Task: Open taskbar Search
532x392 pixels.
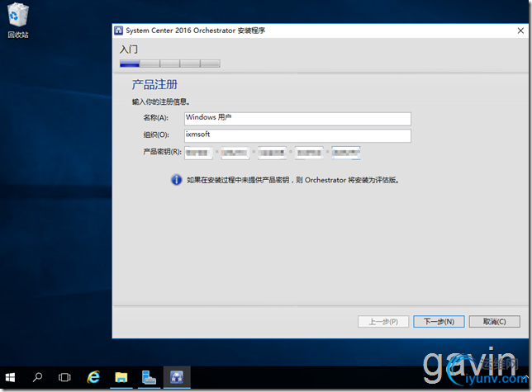Action: [37, 377]
